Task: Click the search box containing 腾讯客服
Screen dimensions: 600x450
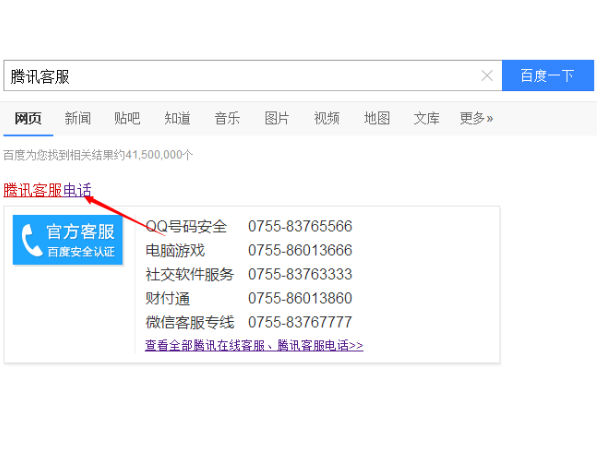Action: click(x=240, y=76)
